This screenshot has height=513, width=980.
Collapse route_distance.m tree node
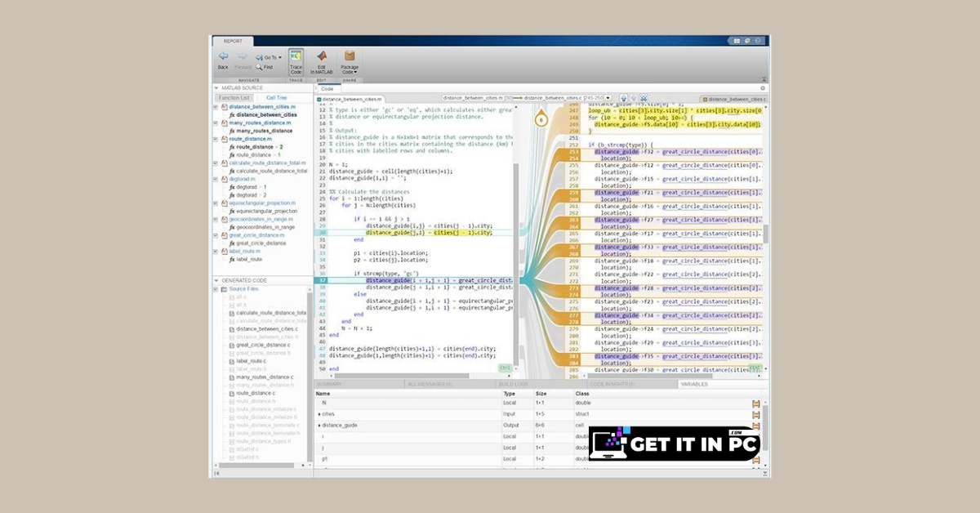(x=216, y=139)
